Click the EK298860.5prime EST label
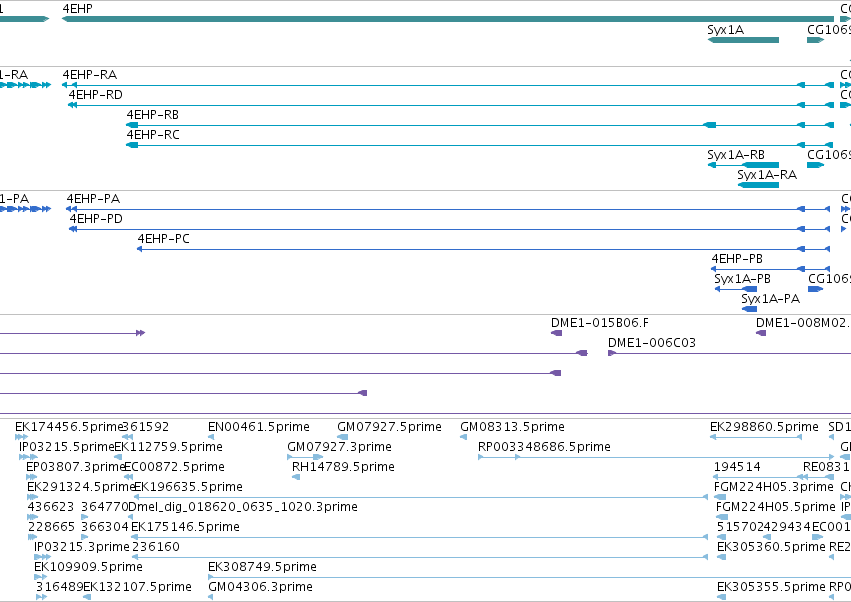The image size is (851, 602). [764, 427]
